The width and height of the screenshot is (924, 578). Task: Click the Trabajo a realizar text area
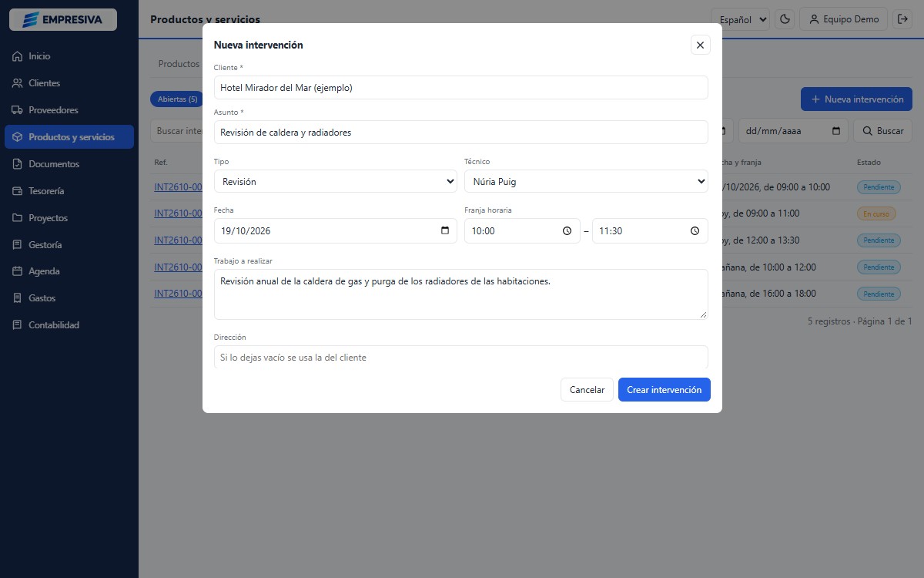[x=461, y=294]
